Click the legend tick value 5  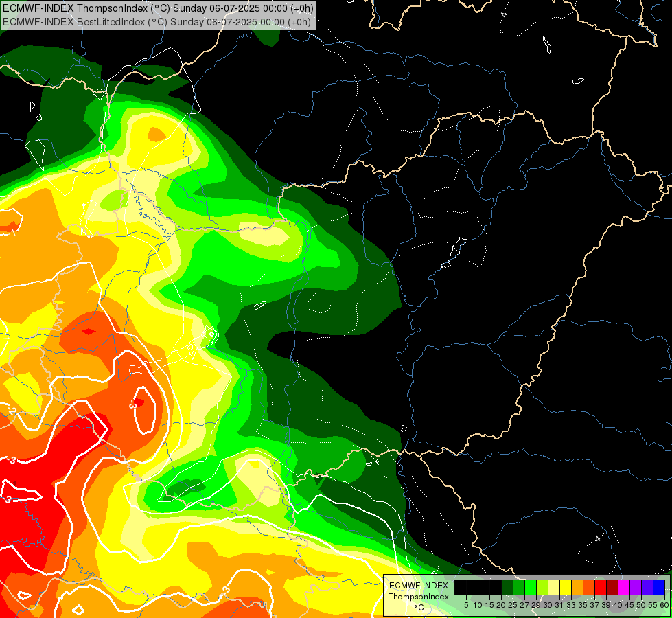pyautogui.click(x=466, y=605)
